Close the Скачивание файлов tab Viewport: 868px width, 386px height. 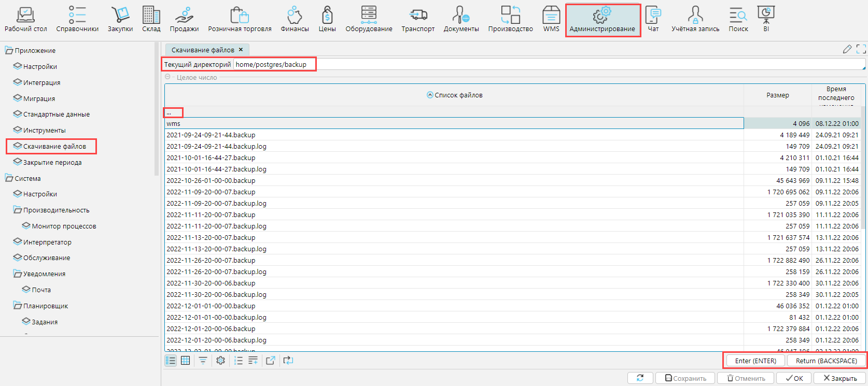tap(241, 50)
